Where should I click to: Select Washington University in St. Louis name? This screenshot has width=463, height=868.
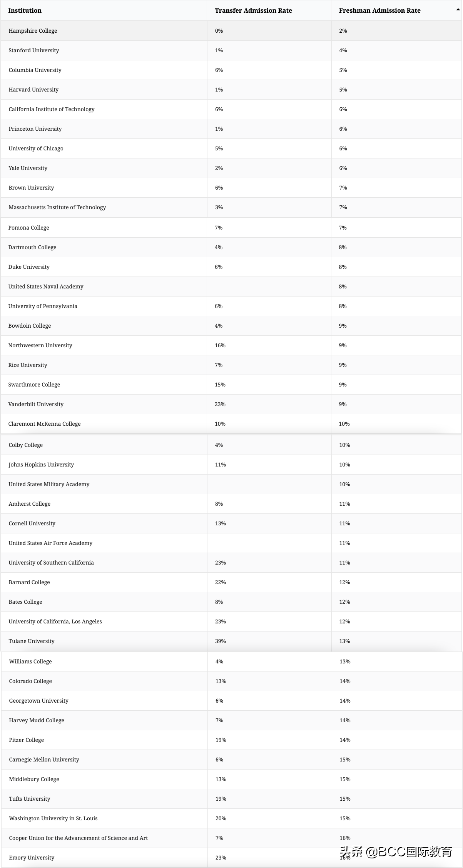click(x=53, y=818)
